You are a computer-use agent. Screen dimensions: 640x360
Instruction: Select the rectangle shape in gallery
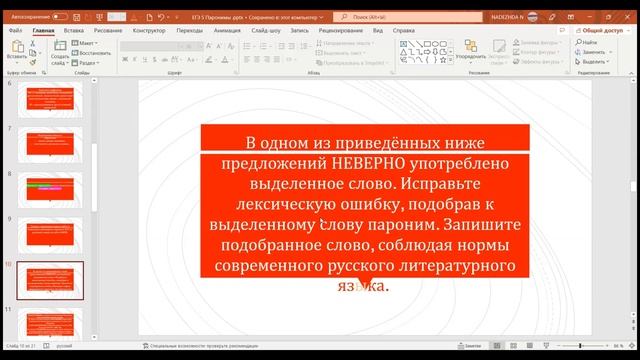click(427, 44)
